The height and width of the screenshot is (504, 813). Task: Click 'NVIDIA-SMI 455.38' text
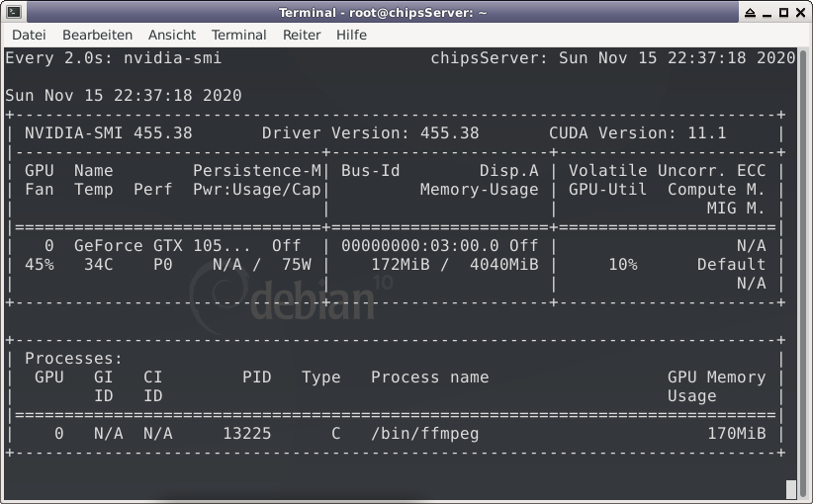tap(109, 133)
